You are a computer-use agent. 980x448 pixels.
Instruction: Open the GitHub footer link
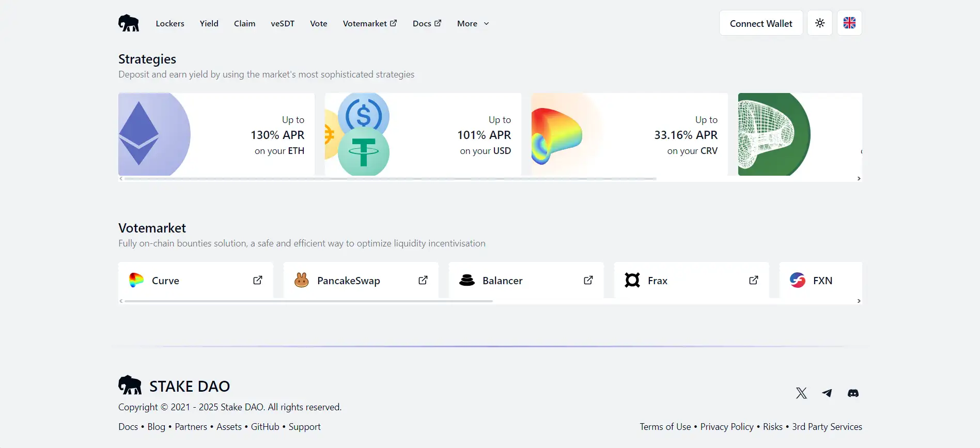tap(265, 427)
